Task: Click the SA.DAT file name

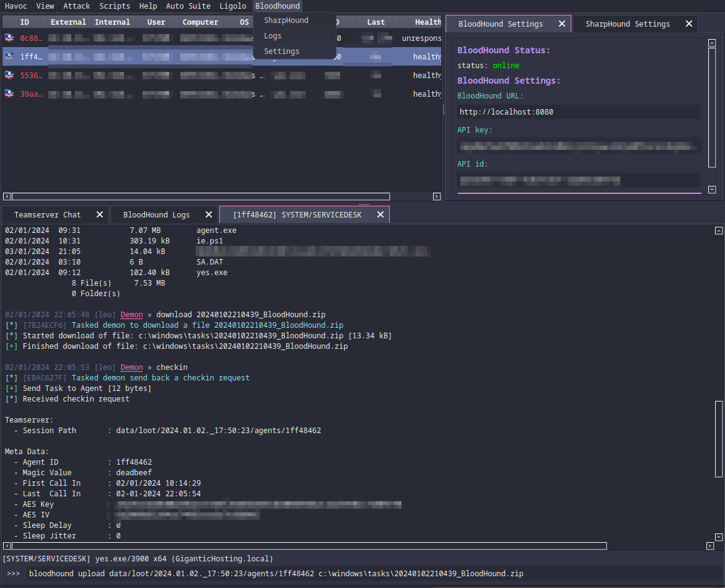Action: tap(210, 262)
